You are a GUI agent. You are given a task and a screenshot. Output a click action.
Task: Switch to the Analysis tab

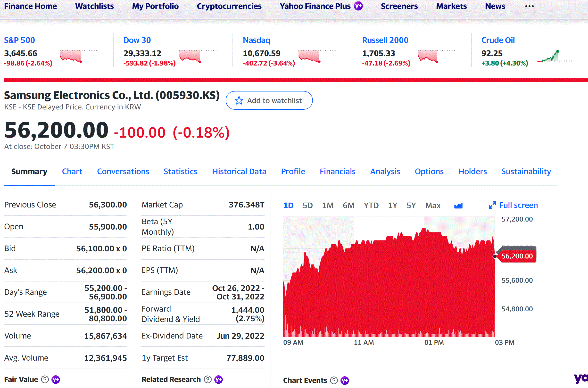(385, 172)
